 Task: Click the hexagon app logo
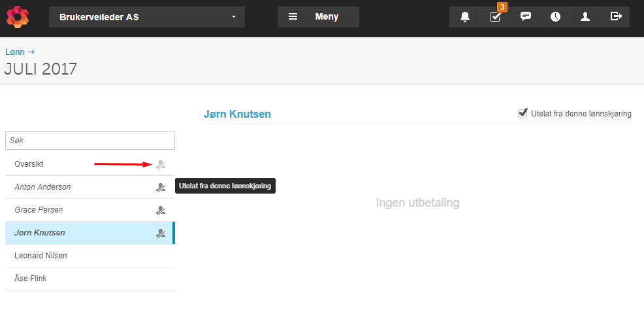coord(18,17)
